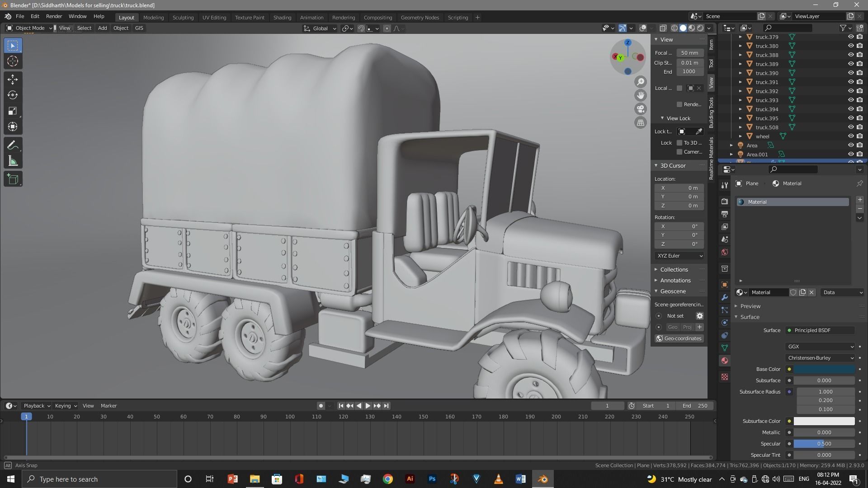Open the Output properties tab icon
This screenshot has height=488, width=868.
click(725, 214)
